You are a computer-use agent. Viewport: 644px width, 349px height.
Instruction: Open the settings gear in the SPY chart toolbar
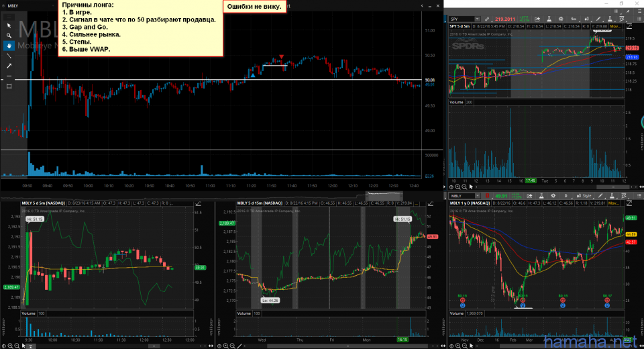(x=561, y=19)
